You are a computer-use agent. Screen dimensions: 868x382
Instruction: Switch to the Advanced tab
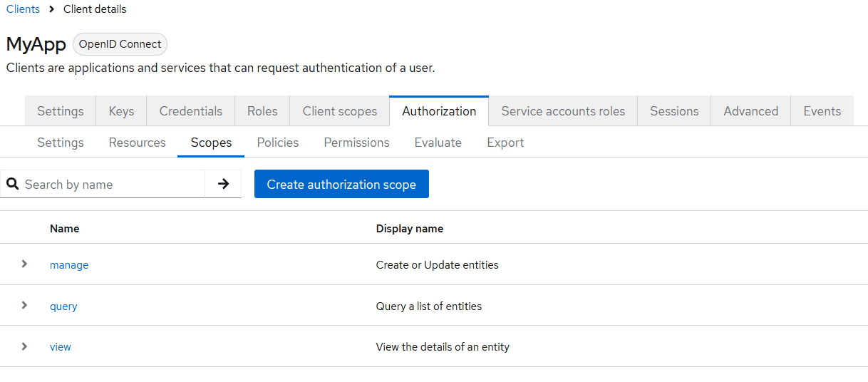point(750,111)
